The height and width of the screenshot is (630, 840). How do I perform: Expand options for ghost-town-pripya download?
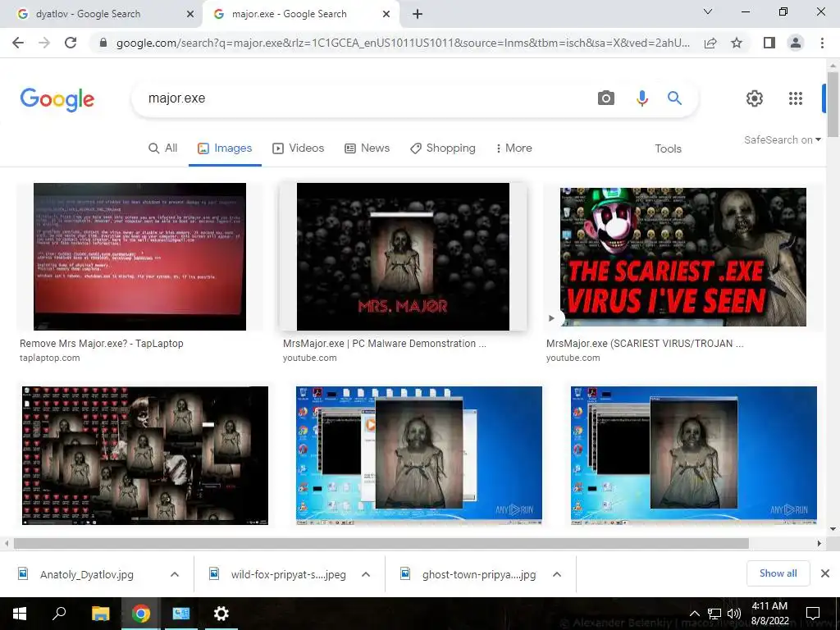point(557,574)
